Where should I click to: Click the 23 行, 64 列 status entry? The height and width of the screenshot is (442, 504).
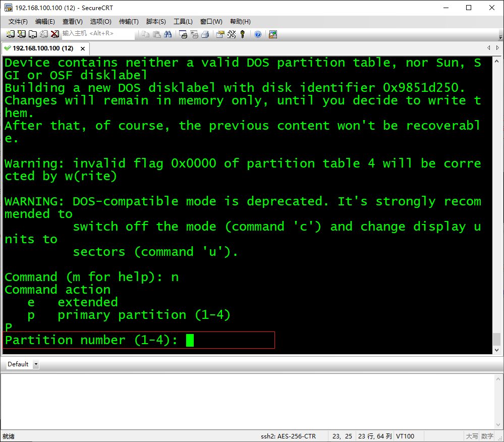point(375,436)
